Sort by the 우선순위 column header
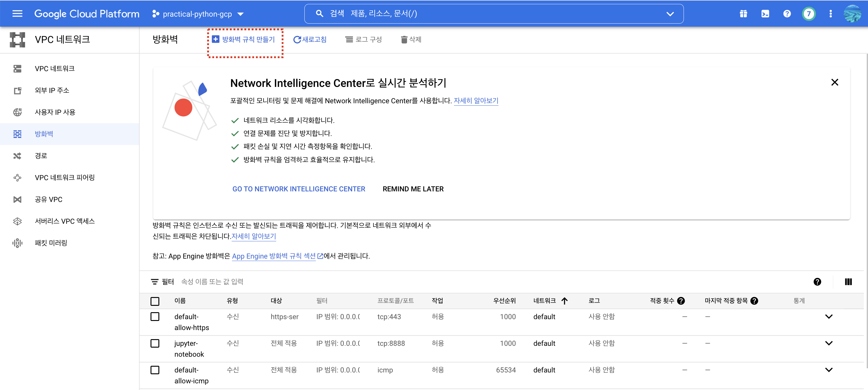 tap(505, 300)
